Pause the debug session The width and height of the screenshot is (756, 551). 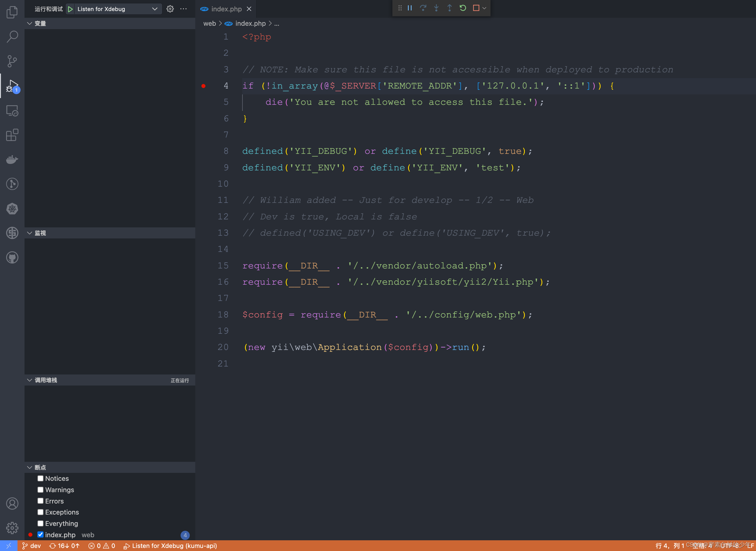pos(410,8)
